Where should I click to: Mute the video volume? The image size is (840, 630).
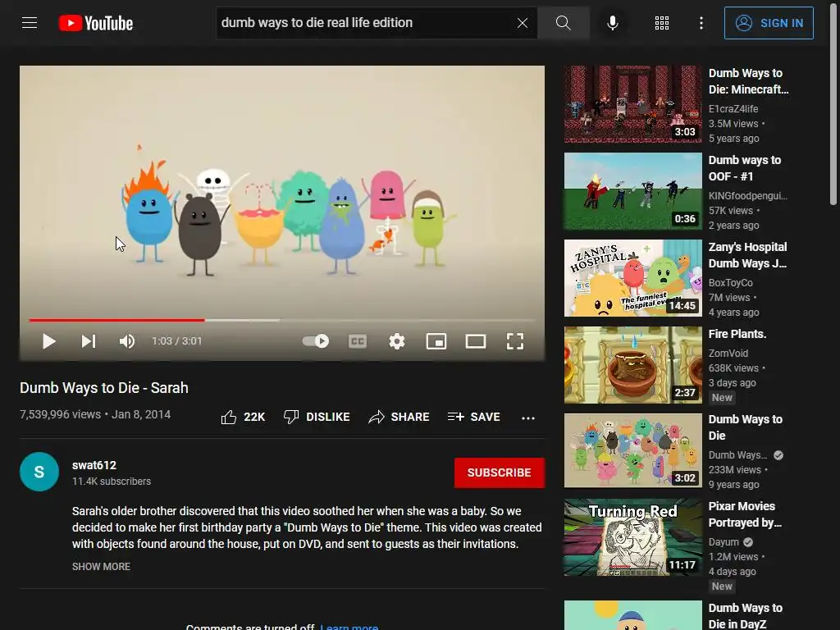[127, 341]
